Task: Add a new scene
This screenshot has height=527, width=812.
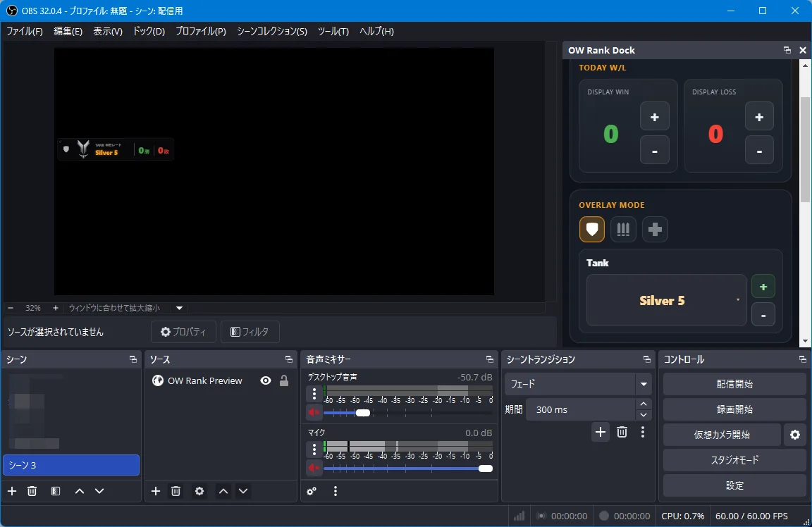Action: (12, 491)
